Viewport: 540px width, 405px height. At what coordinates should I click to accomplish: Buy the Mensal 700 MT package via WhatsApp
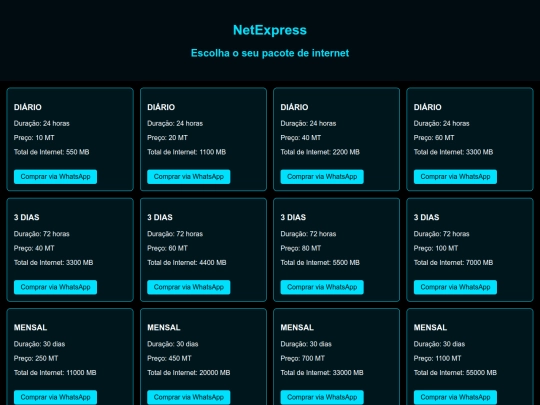click(x=322, y=397)
